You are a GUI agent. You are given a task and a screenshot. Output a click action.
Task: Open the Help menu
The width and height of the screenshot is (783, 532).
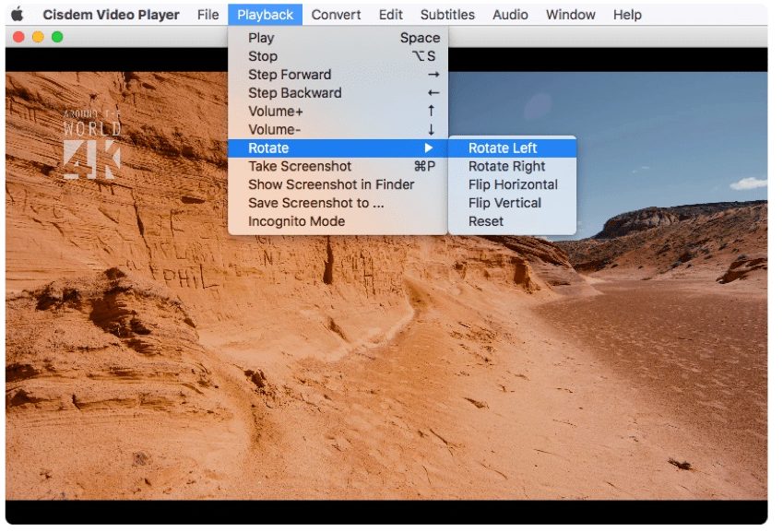tap(627, 15)
